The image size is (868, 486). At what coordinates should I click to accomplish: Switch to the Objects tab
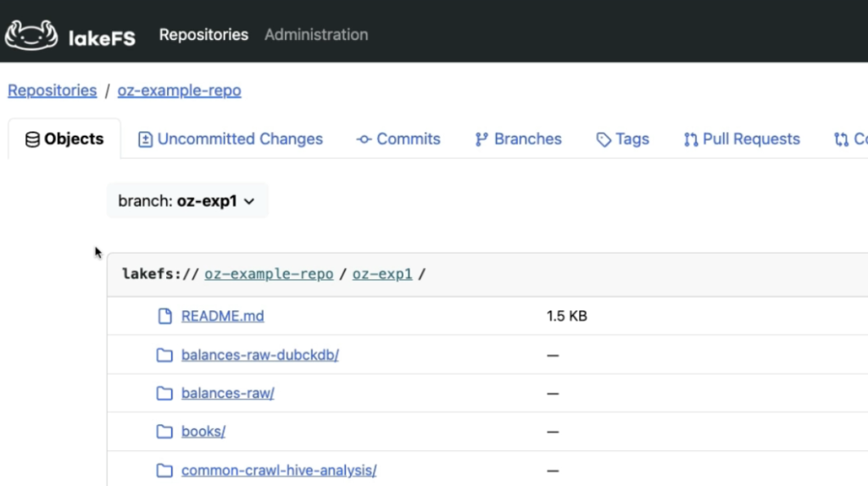pyautogui.click(x=64, y=139)
